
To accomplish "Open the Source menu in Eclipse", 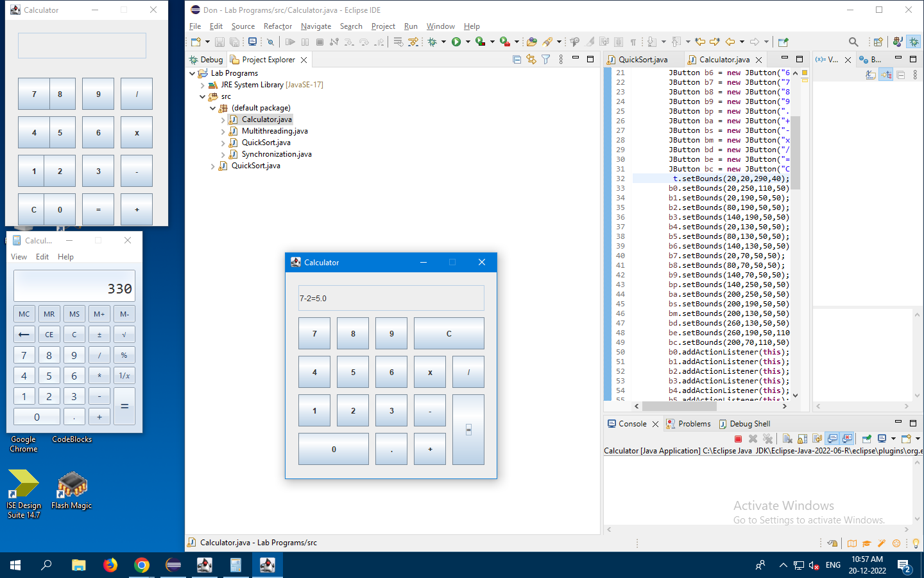I will click(x=243, y=26).
